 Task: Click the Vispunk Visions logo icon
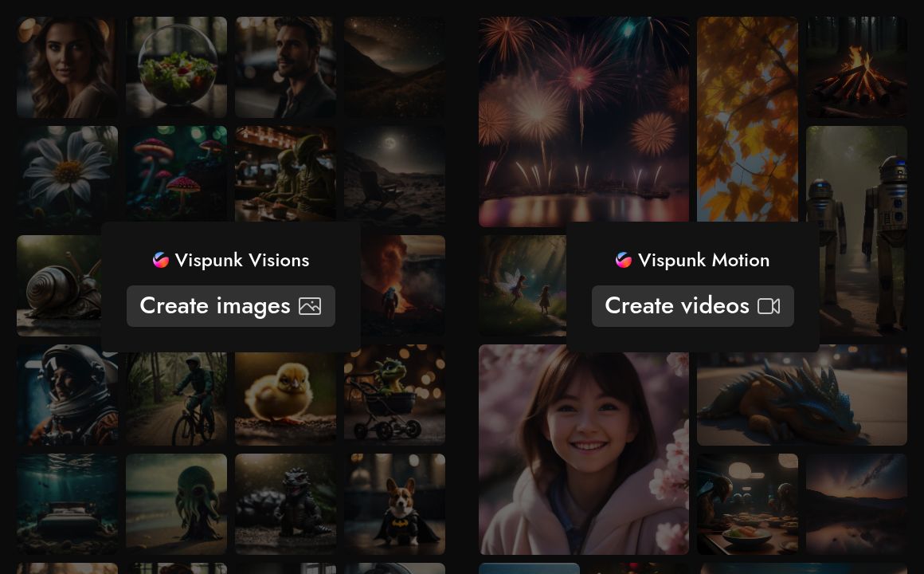click(x=160, y=259)
